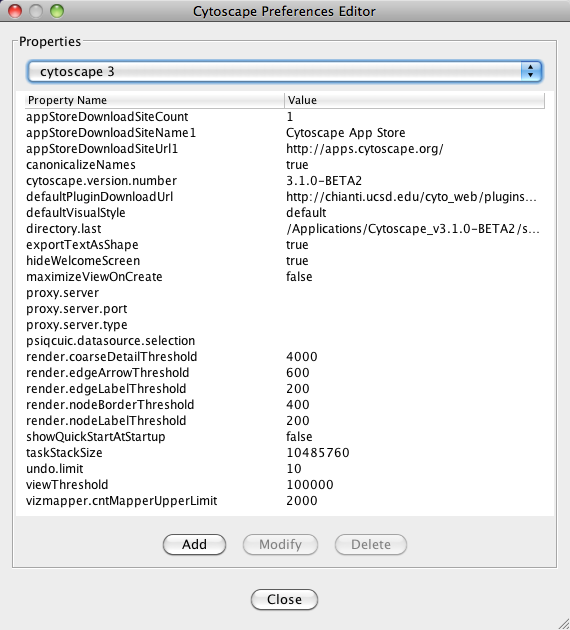
Task: Click the Close button
Action: click(x=284, y=599)
